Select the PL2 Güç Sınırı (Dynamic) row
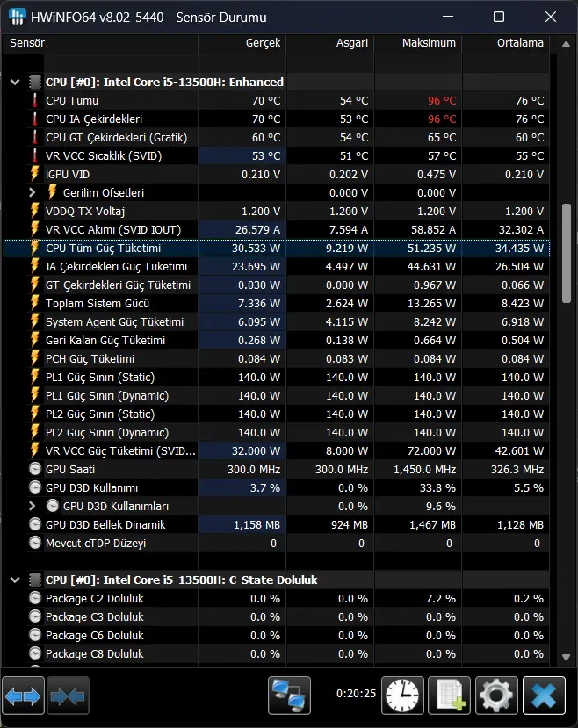This screenshot has height=728, width=578. (276, 432)
